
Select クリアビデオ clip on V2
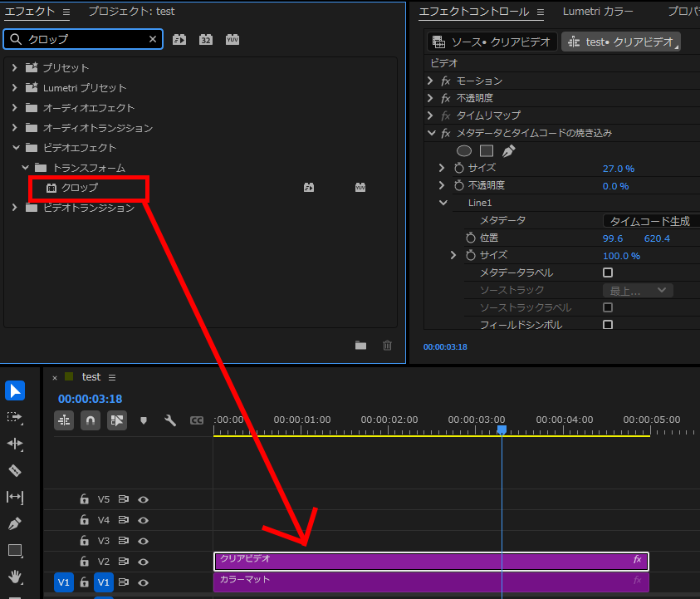pyautogui.click(x=431, y=562)
